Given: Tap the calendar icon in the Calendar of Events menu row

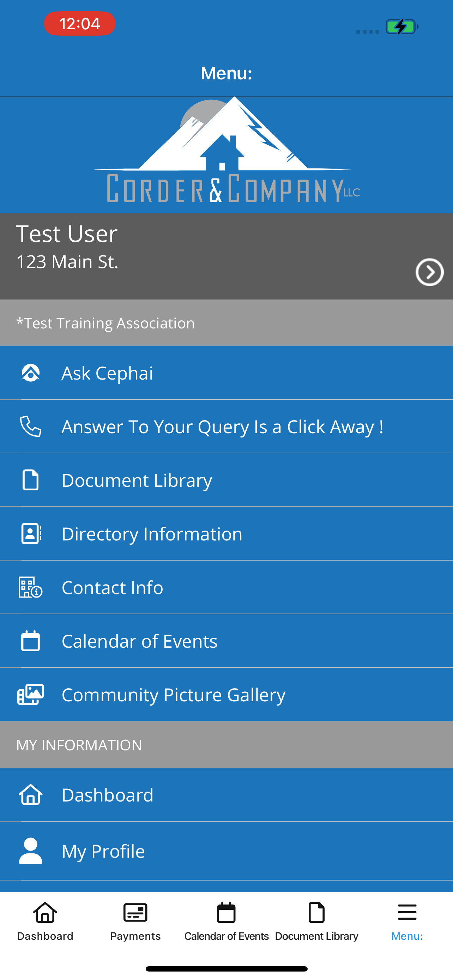Looking at the screenshot, I should click(30, 641).
